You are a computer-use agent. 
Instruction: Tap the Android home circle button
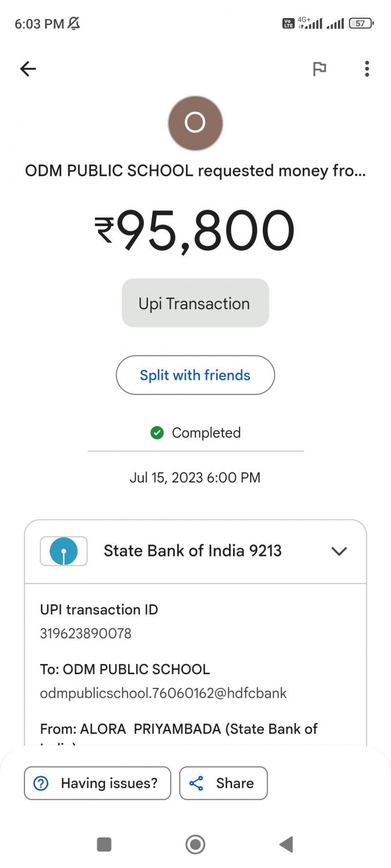pyautogui.click(x=195, y=844)
